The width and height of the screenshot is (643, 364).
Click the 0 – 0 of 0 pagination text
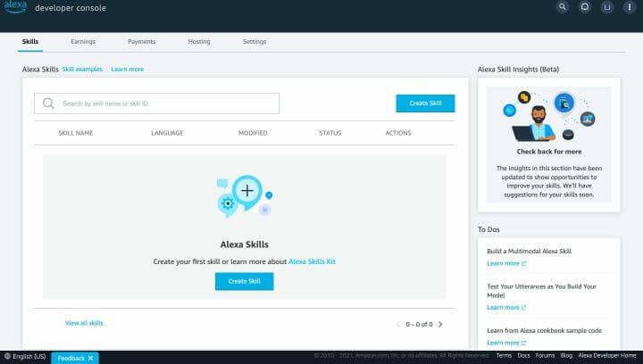[x=419, y=324]
